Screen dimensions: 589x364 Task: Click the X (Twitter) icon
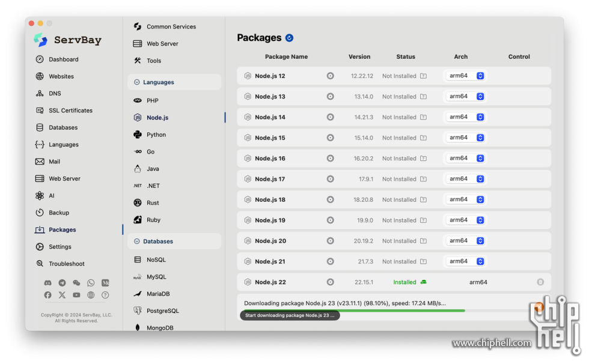click(62, 295)
